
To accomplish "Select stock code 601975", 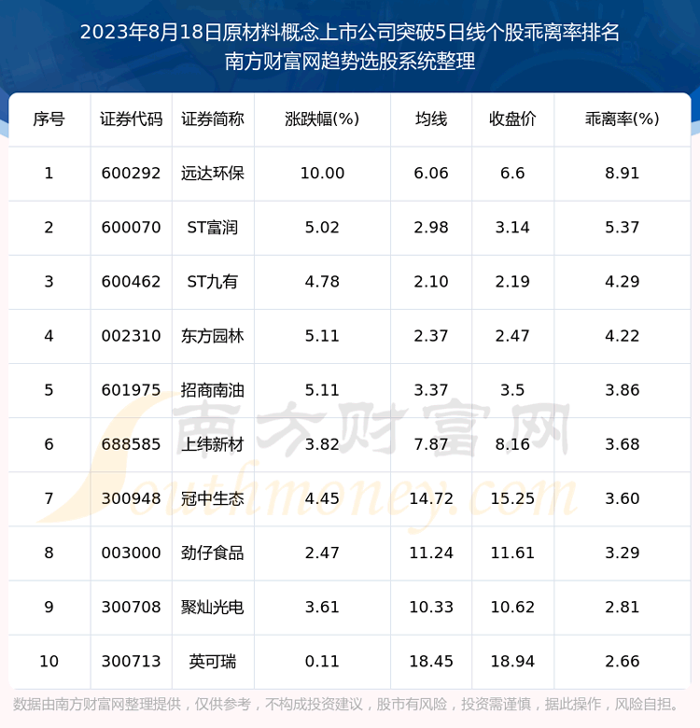I will pyautogui.click(x=131, y=390).
